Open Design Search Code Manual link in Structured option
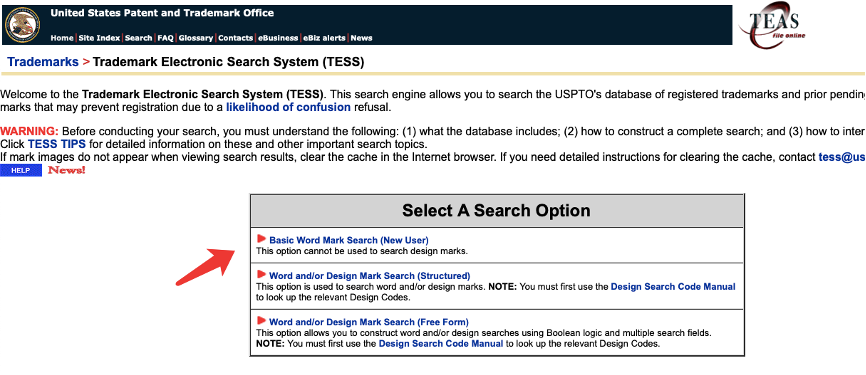This screenshot has height=375, width=866. coord(673,287)
